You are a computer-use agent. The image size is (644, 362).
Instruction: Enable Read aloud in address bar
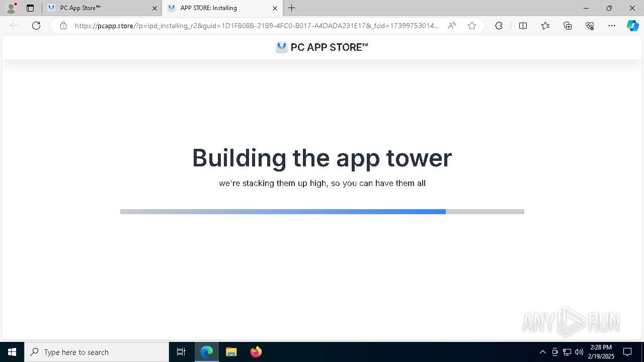coord(452,26)
